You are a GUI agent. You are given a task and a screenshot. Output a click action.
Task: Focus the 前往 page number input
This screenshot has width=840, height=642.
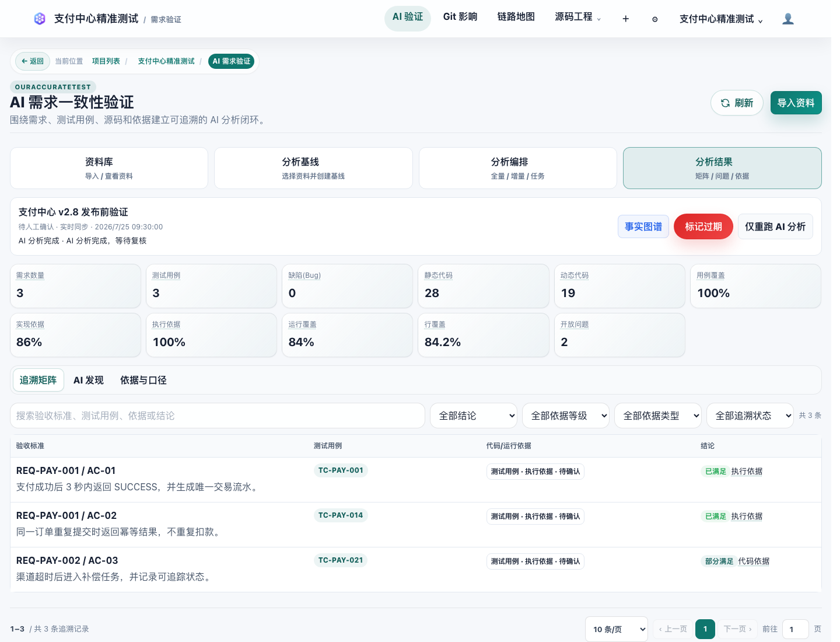coord(795,629)
